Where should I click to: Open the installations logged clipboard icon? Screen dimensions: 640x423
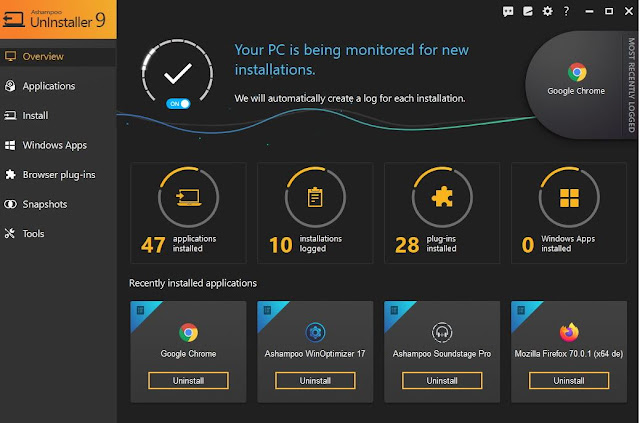pyautogui.click(x=315, y=197)
